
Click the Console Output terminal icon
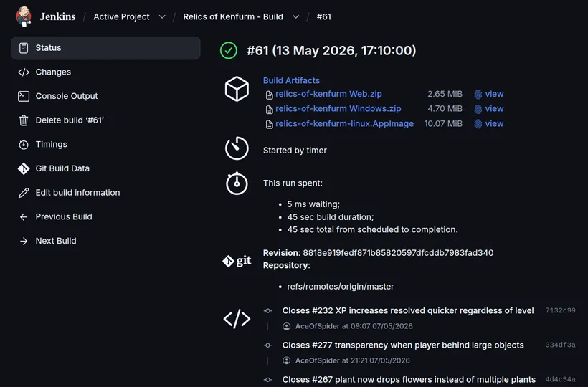point(24,96)
